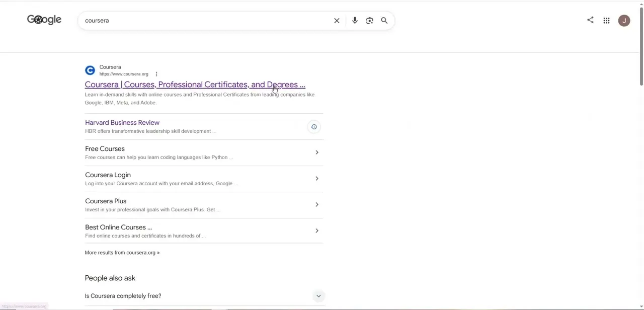Click the Free courses can help you learn snippet
The height and width of the screenshot is (310, 644).
[x=159, y=158]
